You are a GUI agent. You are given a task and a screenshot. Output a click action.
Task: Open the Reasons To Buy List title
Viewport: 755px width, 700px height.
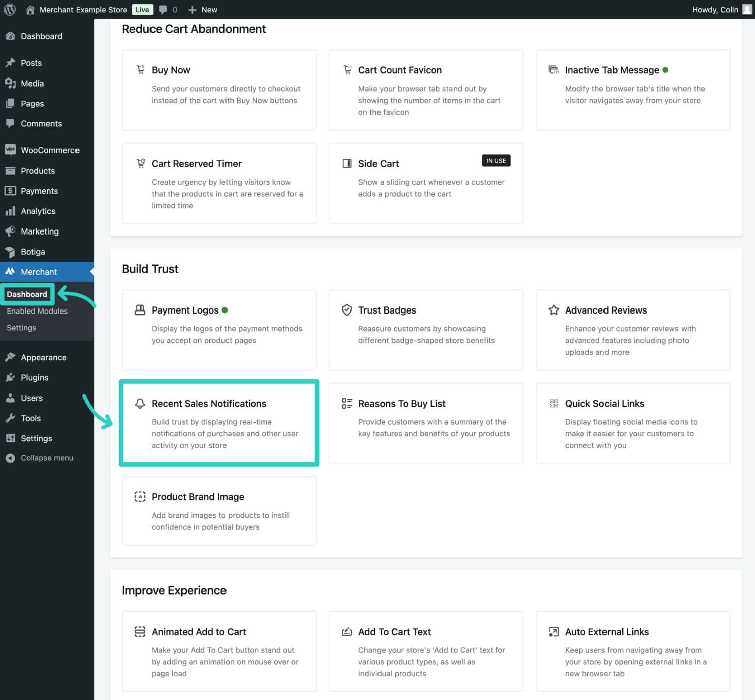click(x=402, y=403)
